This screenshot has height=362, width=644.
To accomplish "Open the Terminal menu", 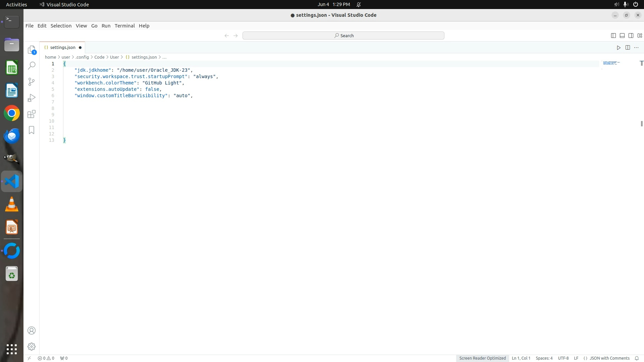I will [x=124, y=26].
